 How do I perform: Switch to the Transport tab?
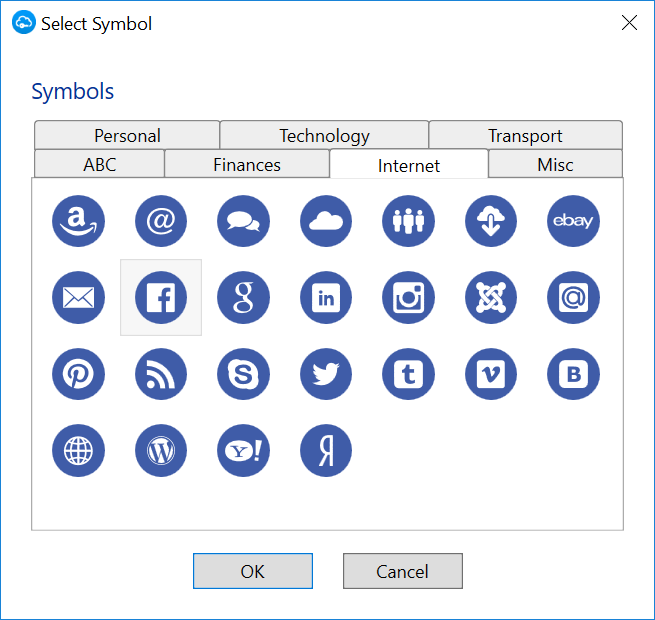tap(526, 135)
